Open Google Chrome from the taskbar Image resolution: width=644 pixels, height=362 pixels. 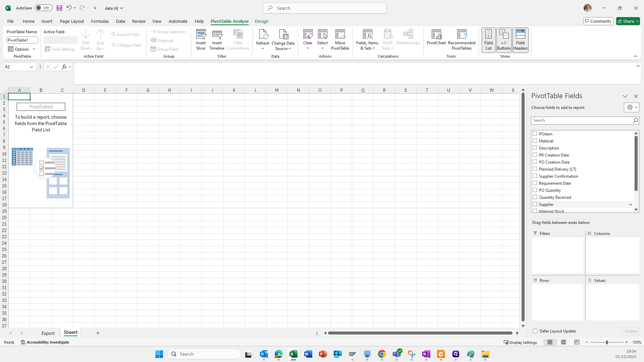[x=382, y=354]
